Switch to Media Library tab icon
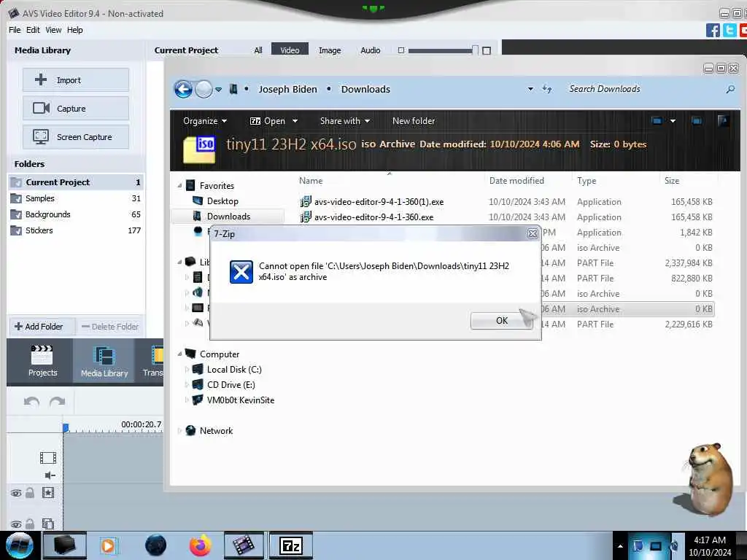This screenshot has height=560, width=747. 104,361
